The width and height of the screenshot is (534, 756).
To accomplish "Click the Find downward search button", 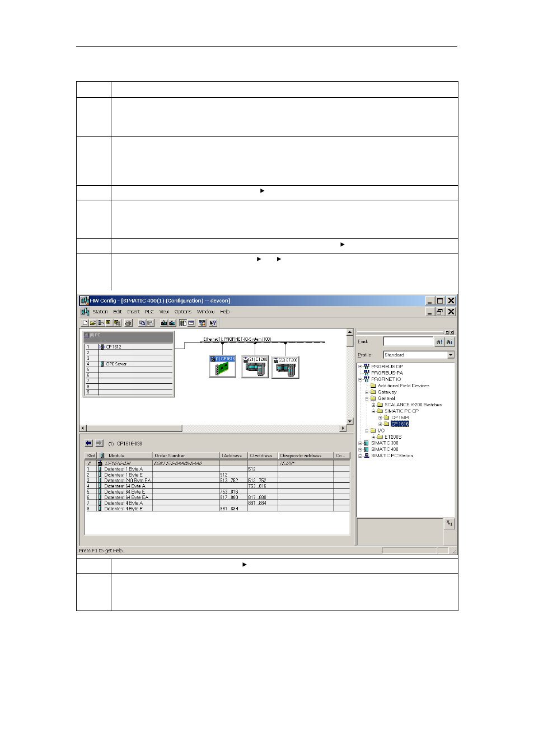I will click(x=449, y=341).
